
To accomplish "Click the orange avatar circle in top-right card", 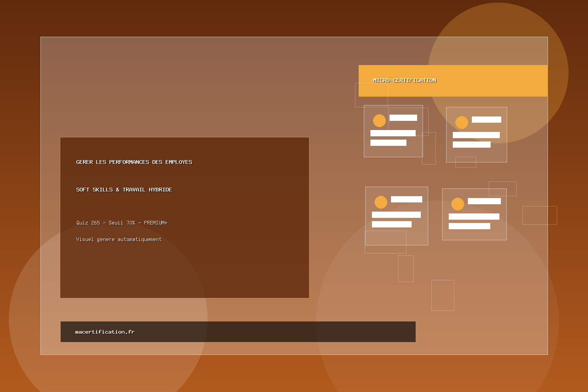I will click(462, 122).
